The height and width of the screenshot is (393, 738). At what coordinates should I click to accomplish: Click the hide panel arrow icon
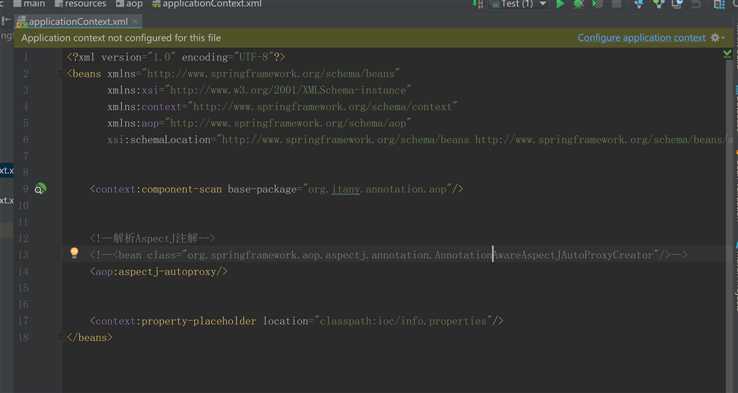pyautogui.click(x=6, y=21)
